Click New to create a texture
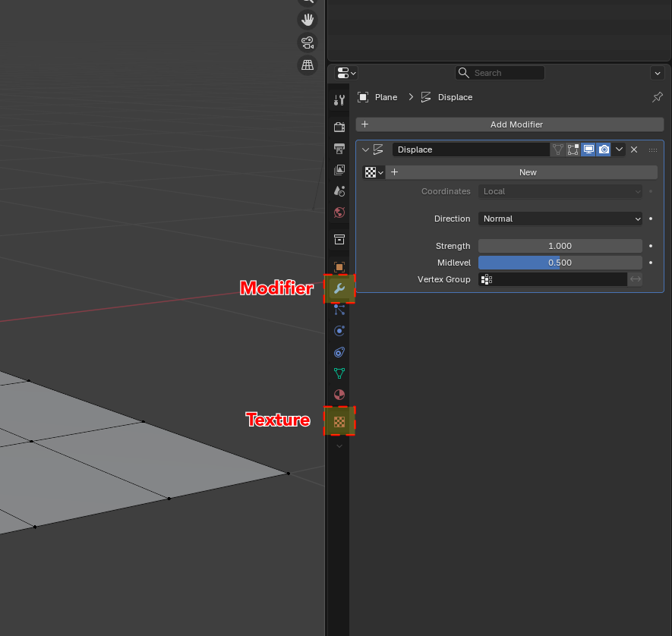 (522, 172)
